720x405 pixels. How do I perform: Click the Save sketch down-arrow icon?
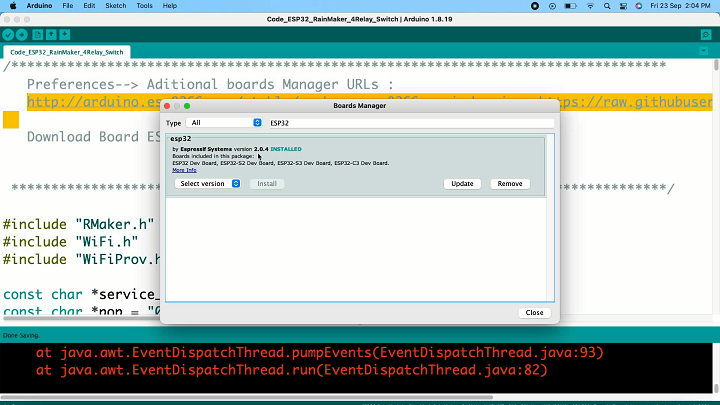point(65,35)
